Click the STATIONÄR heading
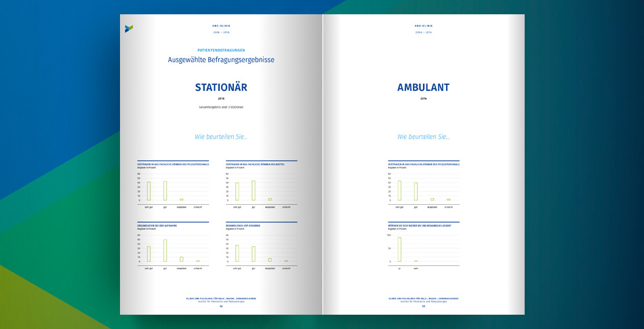 click(x=221, y=88)
